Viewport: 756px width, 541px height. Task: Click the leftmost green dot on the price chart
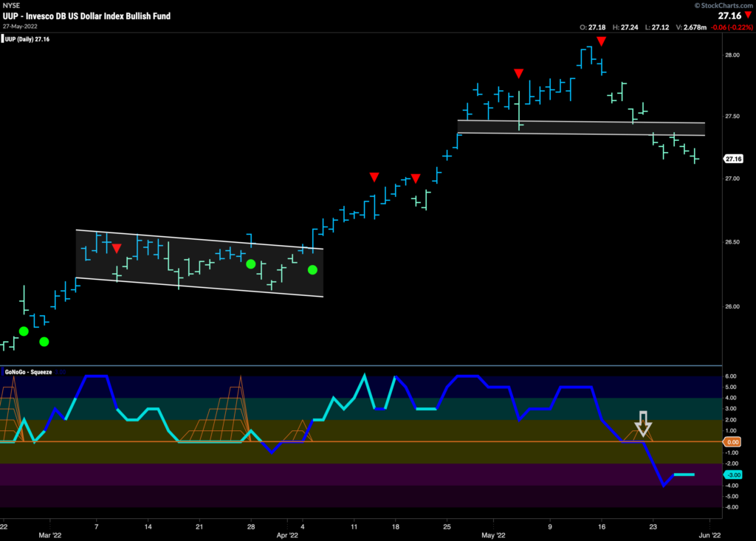point(24,331)
